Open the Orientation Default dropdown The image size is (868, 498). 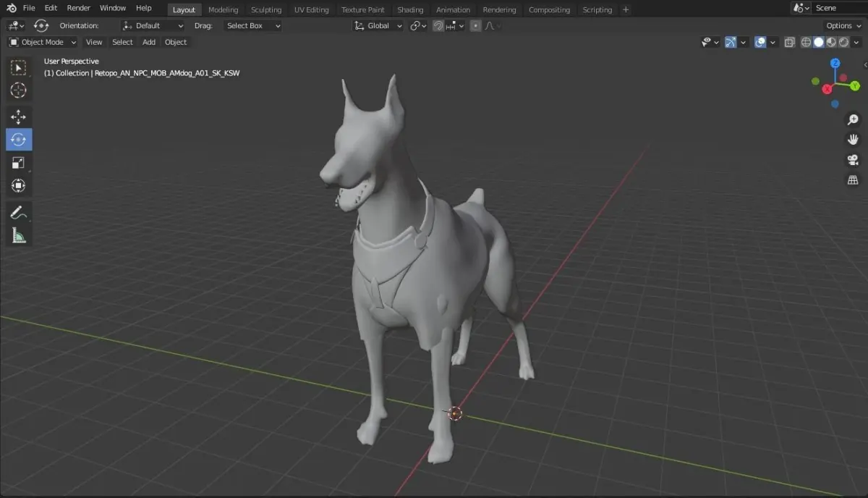(x=153, y=25)
